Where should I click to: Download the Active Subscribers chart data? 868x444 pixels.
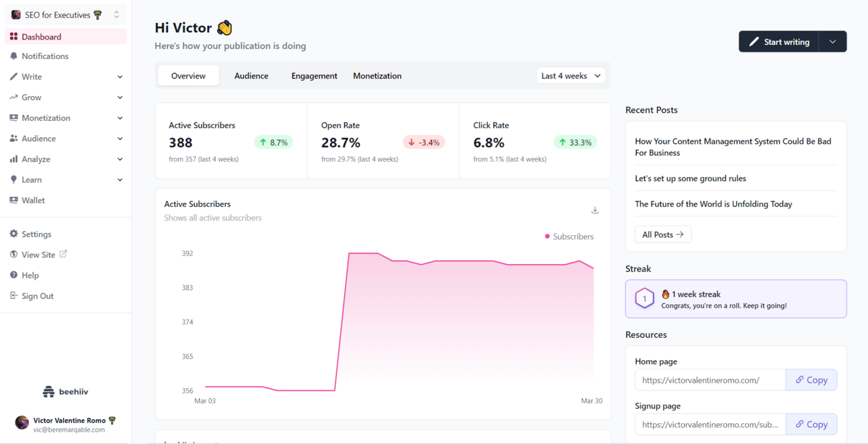(595, 210)
